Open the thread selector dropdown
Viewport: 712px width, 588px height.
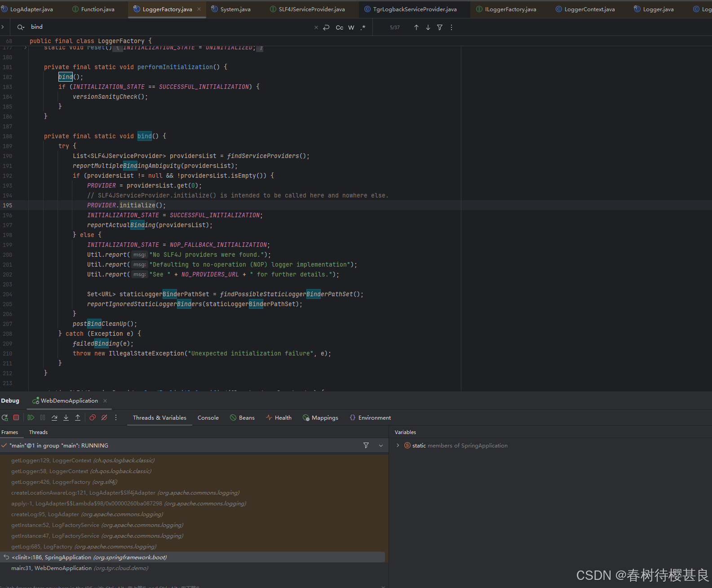pos(381,445)
